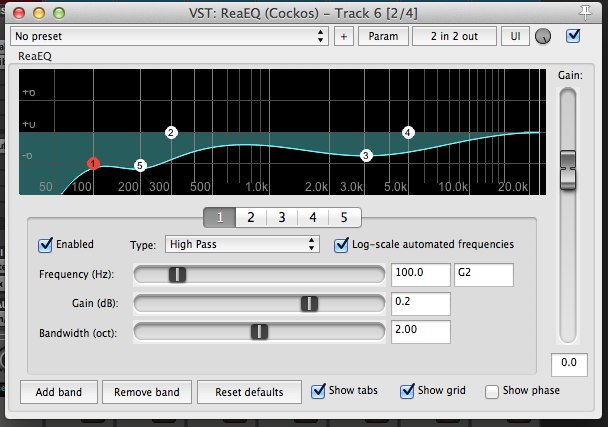Disable the Enabled checkbox for band
Viewport: 608px width, 427px height.
point(45,244)
